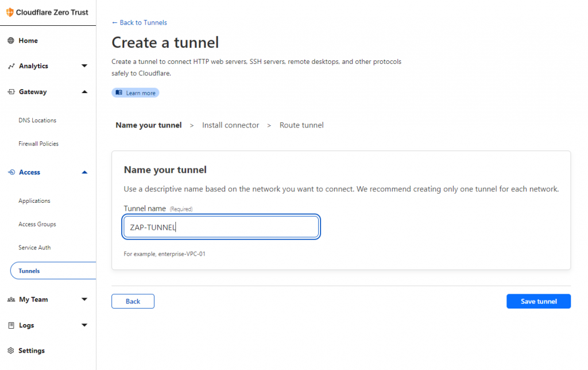
Task: Click the Cloudflare Zero Trust title
Action: point(52,13)
